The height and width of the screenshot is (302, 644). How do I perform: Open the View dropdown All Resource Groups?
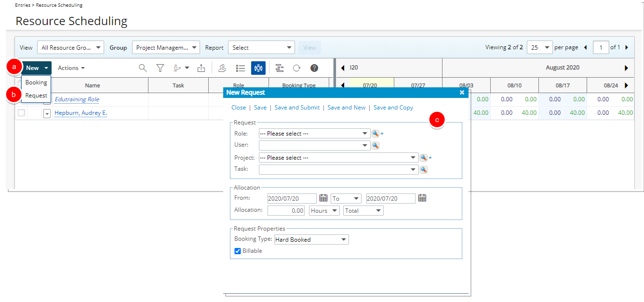(71, 47)
